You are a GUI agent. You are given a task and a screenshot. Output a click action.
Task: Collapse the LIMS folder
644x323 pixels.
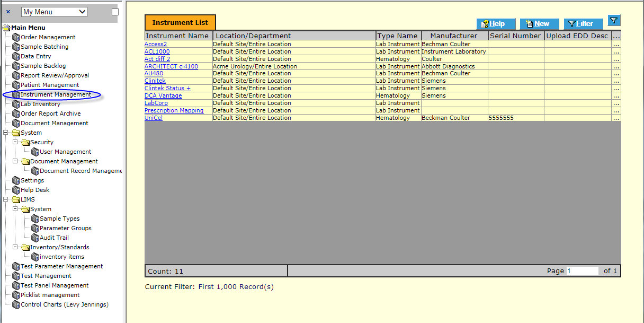coord(6,199)
